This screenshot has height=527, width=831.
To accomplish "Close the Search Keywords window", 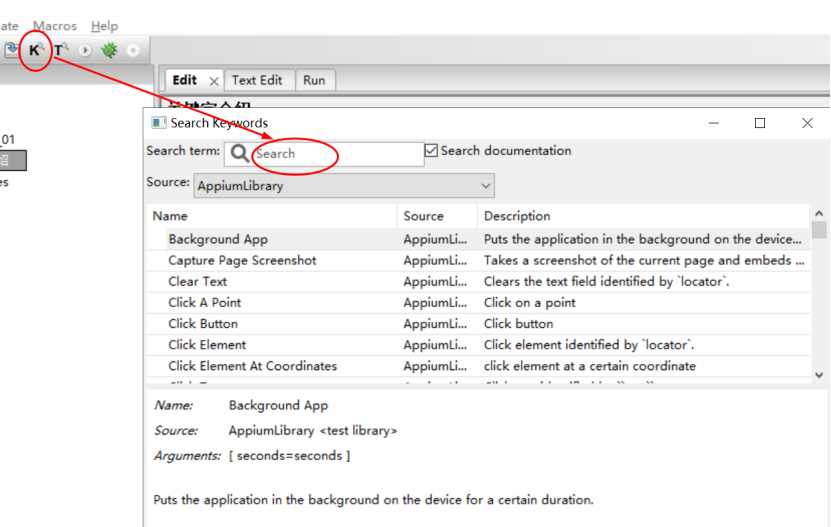I will coord(807,123).
